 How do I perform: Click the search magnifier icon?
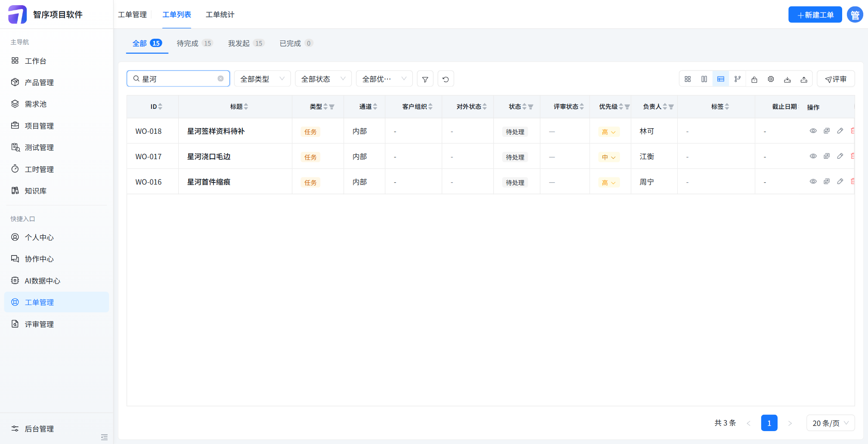[136, 78]
